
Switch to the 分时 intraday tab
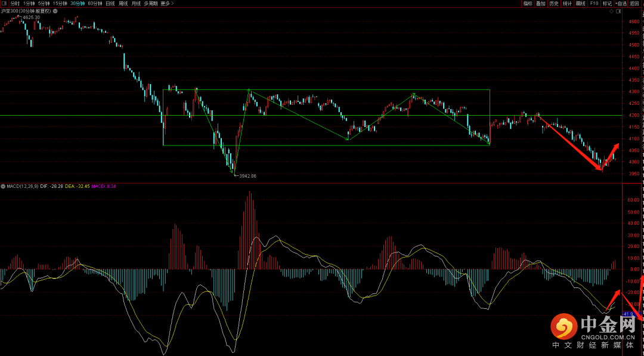click(x=15, y=4)
